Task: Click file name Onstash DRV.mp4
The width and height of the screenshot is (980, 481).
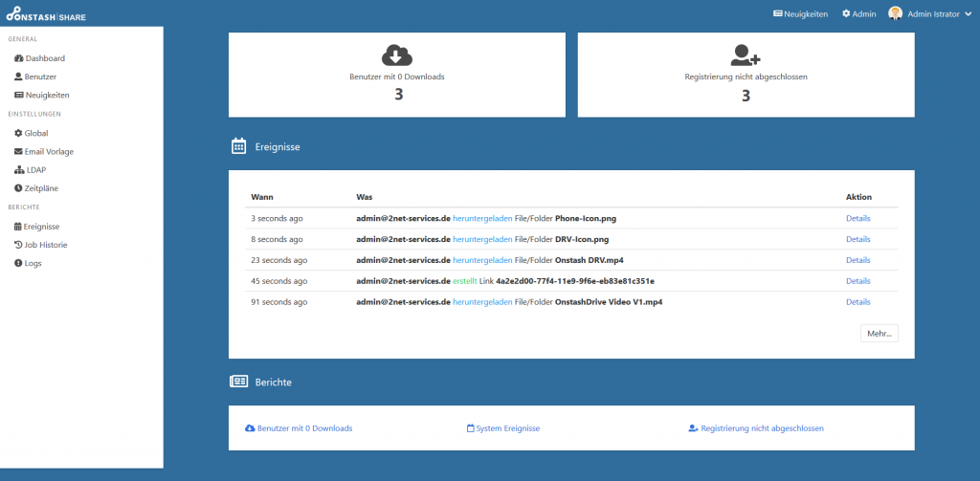Action: (x=590, y=260)
